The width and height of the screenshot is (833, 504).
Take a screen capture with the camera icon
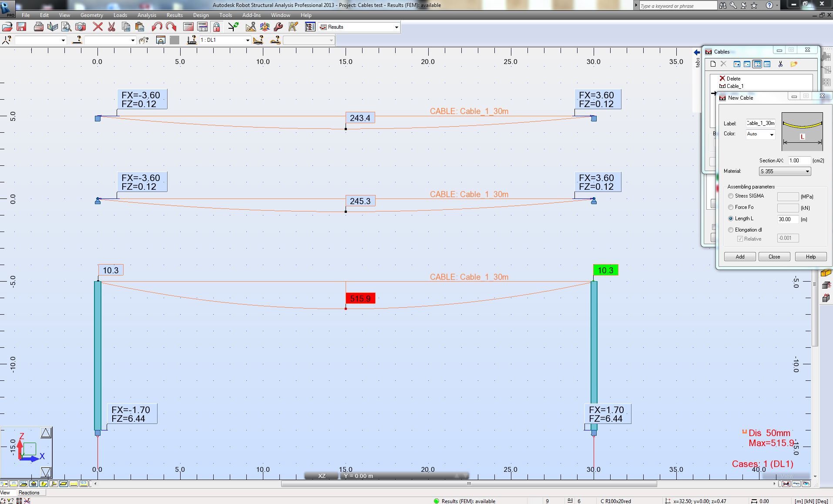81,27
